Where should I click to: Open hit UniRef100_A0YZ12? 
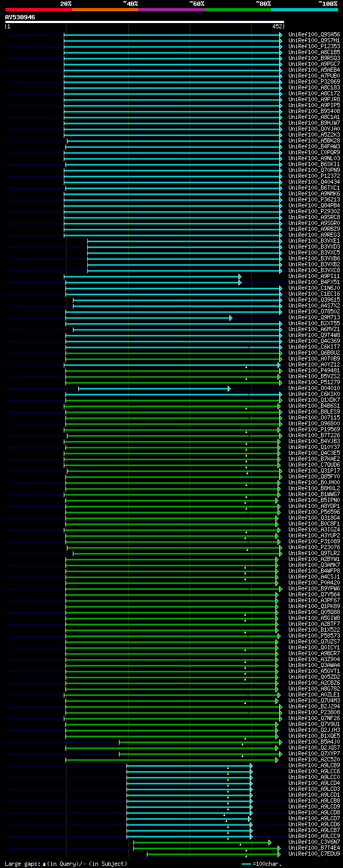click(314, 364)
